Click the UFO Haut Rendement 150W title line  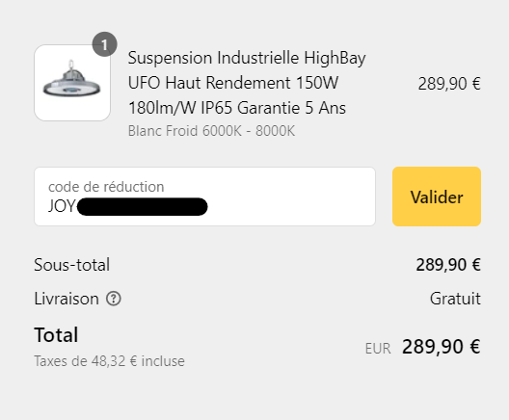point(233,83)
